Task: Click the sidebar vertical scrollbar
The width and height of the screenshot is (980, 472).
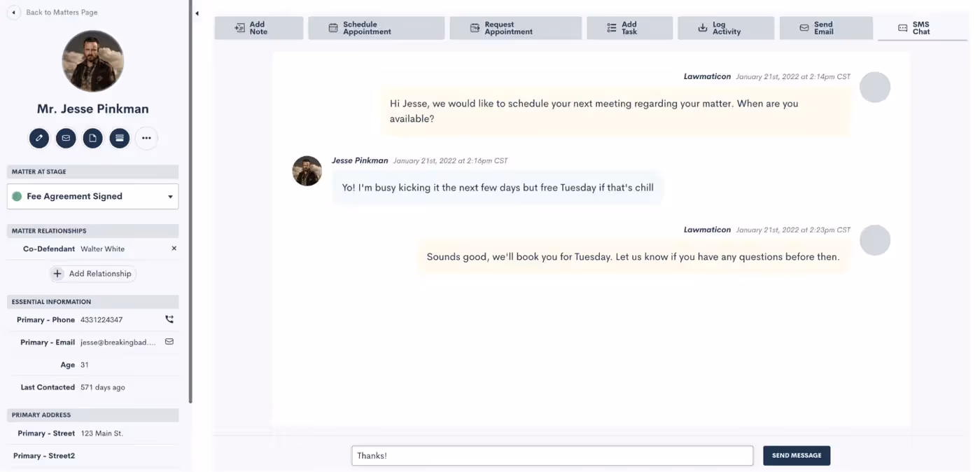Action: (x=190, y=202)
